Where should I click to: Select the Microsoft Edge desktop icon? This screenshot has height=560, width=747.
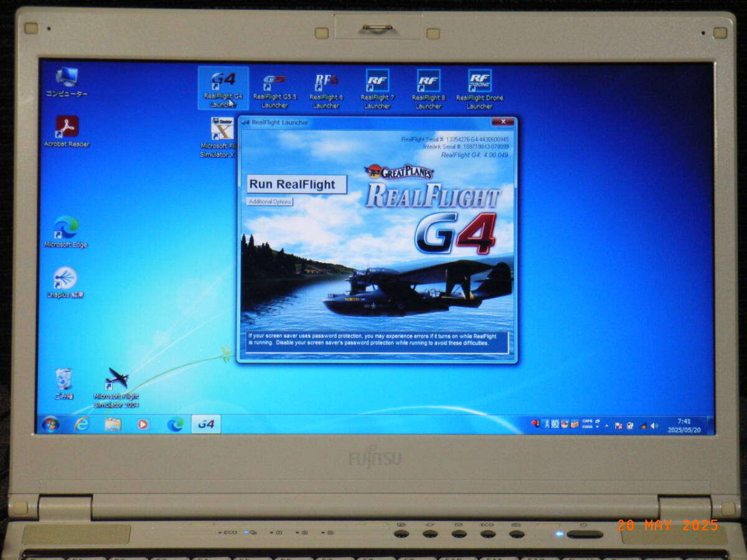(65, 231)
